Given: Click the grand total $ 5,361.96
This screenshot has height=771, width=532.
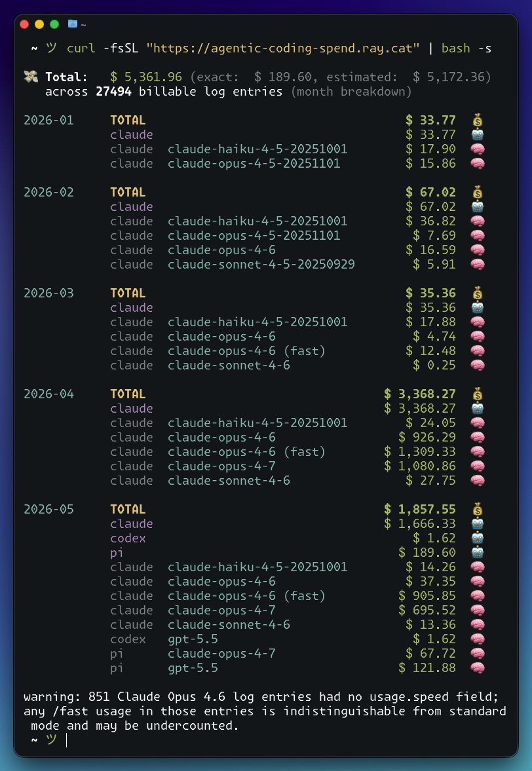Looking at the screenshot, I should pos(146,77).
